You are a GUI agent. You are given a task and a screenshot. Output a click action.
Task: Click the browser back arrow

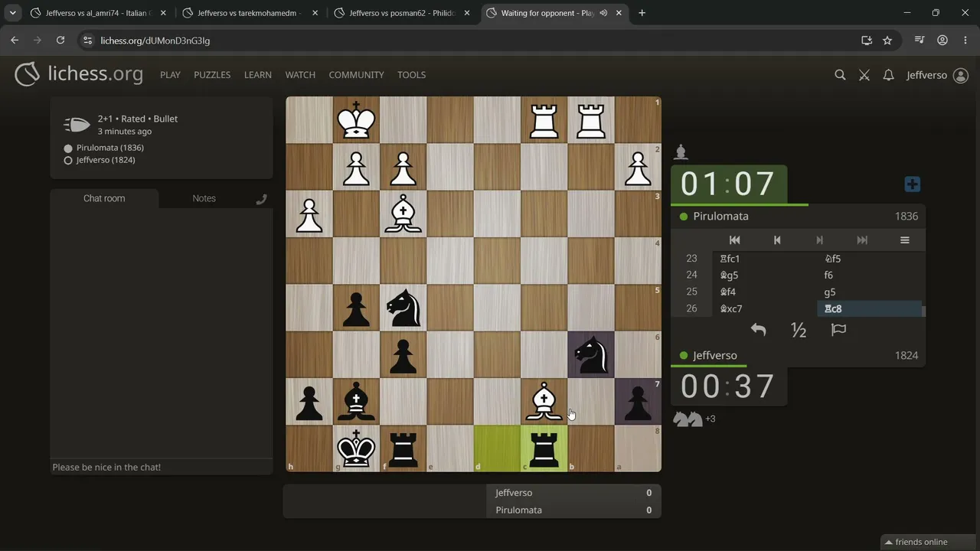[x=15, y=41]
